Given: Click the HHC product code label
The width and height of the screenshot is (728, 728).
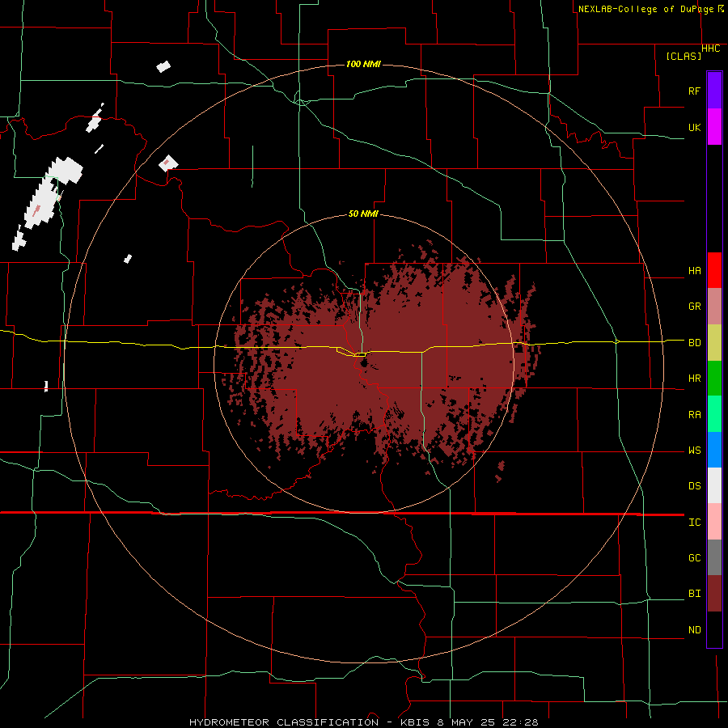Looking at the screenshot, I should point(711,49).
